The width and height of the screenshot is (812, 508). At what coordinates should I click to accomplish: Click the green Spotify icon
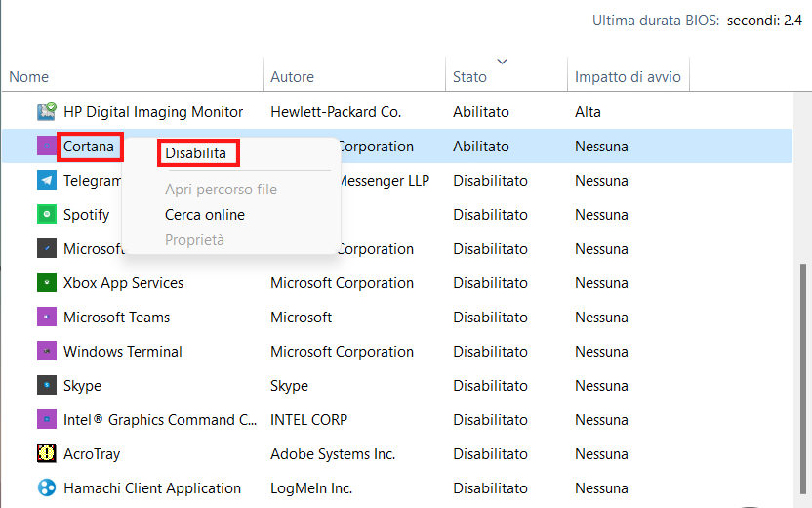[x=47, y=215]
